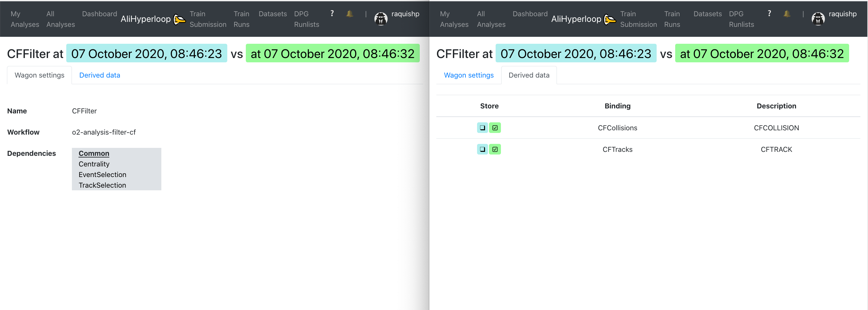
Task: Toggle green checked Store box for CFCollisions
Action: coord(495,128)
